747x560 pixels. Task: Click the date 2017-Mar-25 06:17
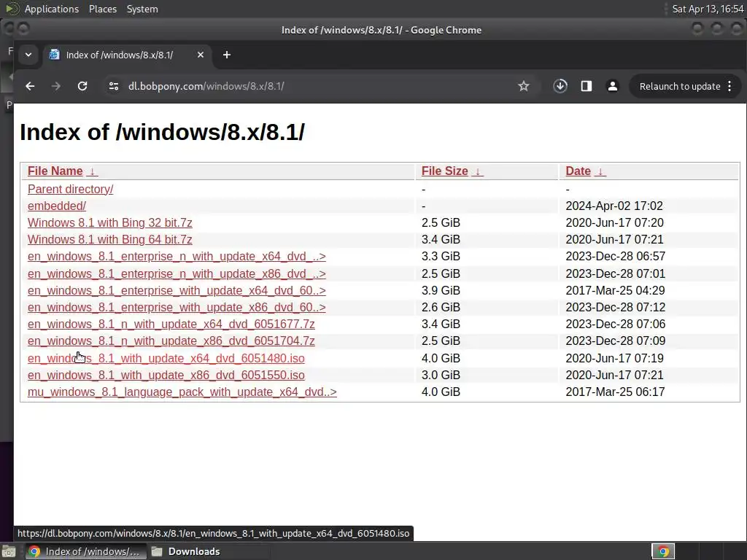click(x=615, y=392)
